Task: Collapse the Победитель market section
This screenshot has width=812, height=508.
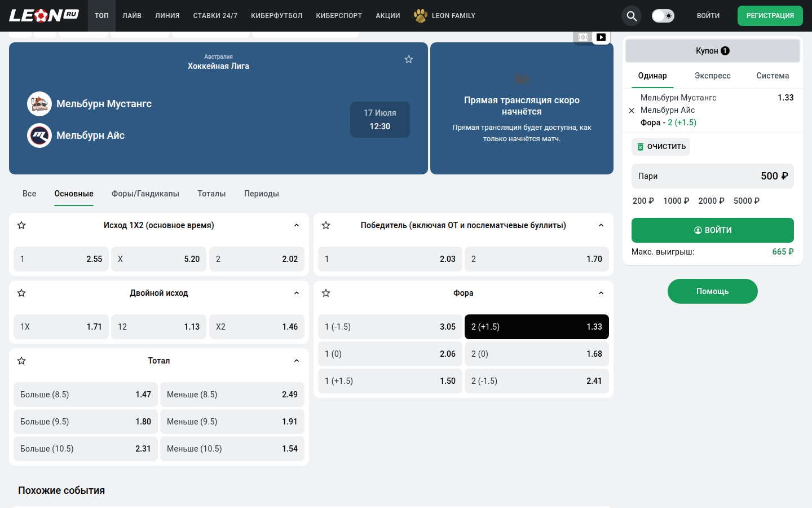Action: click(601, 225)
